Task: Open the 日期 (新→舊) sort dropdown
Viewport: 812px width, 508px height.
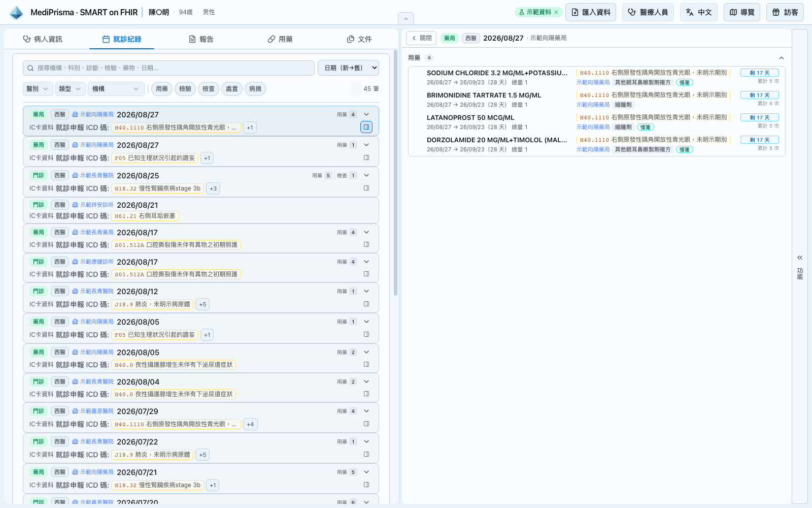Action: (x=348, y=68)
